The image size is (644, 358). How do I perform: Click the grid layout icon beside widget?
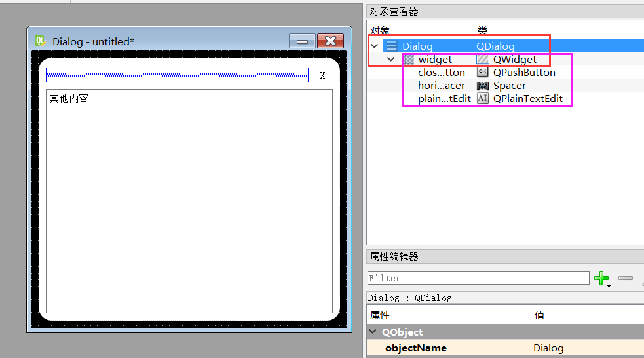[408, 60]
